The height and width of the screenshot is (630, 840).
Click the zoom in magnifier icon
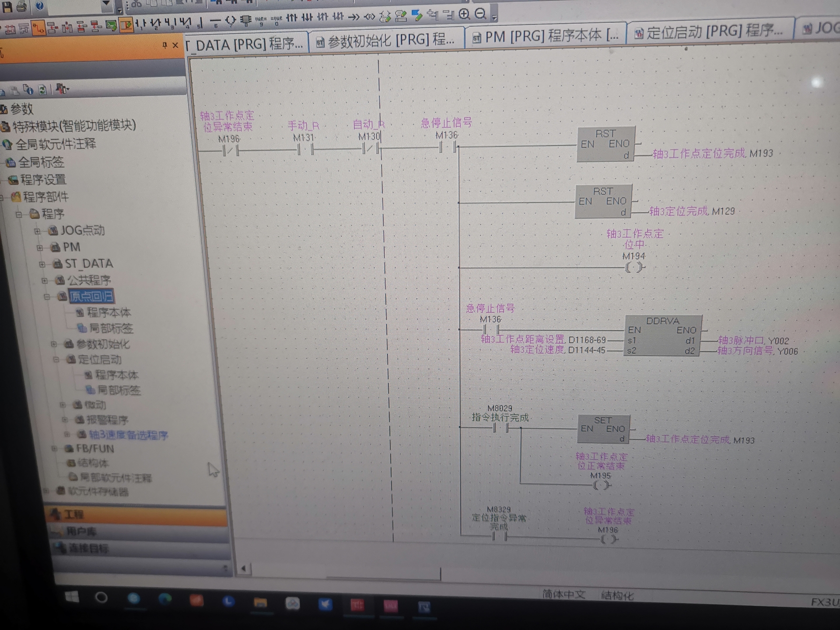[464, 14]
